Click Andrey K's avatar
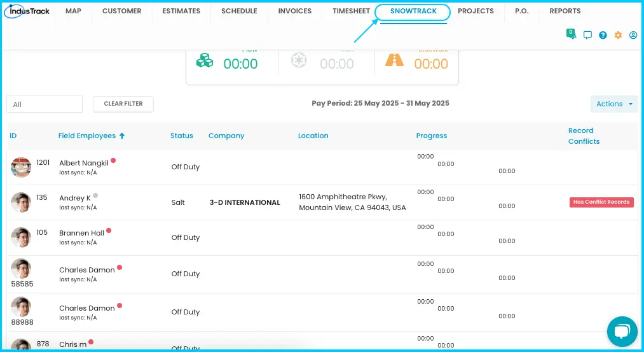 pyautogui.click(x=21, y=202)
